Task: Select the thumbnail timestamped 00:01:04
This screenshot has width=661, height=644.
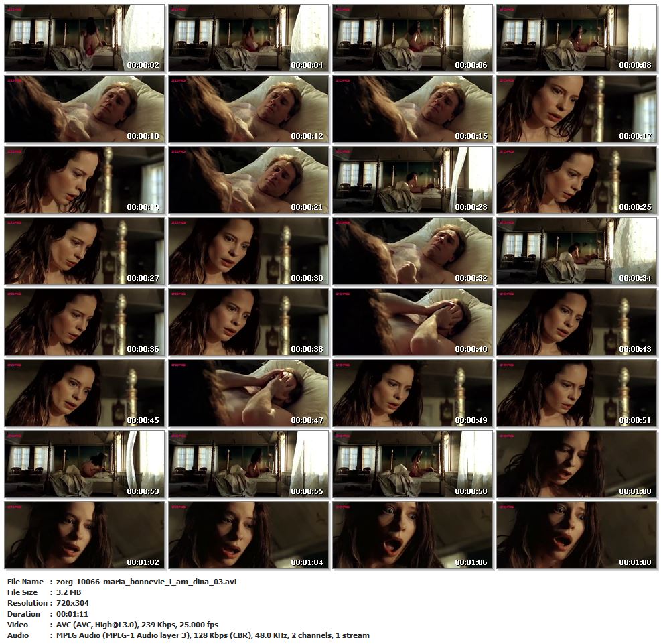Action: coord(248,535)
